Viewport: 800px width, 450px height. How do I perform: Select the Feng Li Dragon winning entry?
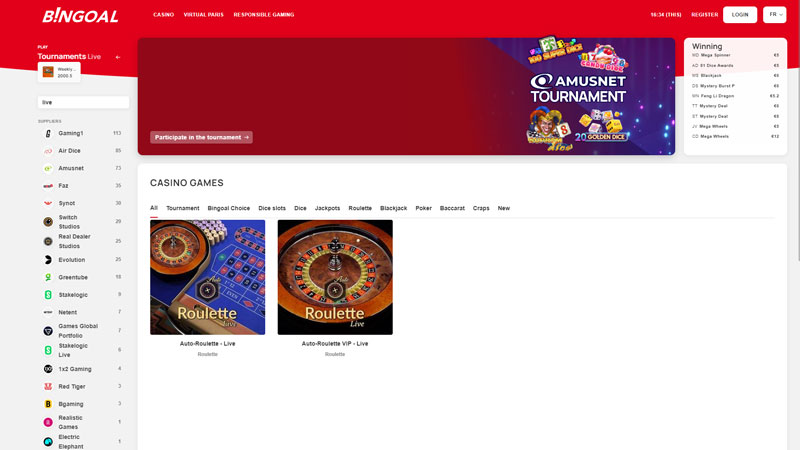point(735,96)
